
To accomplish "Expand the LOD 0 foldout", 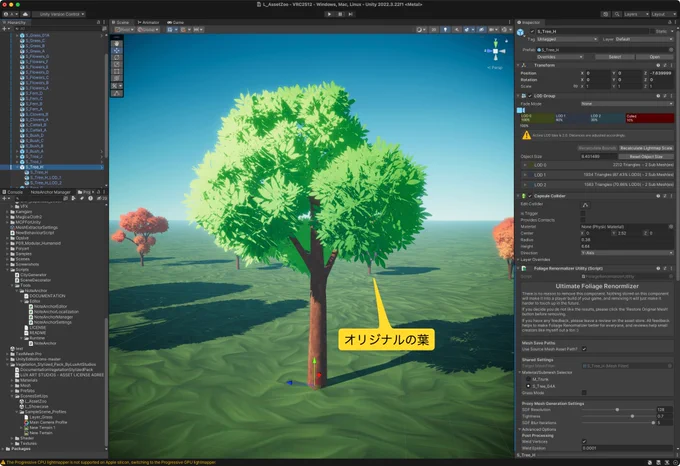I will coord(525,165).
